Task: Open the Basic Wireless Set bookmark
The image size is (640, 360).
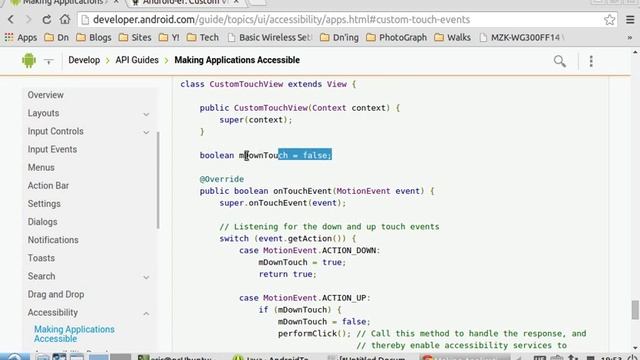Action: point(270,38)
